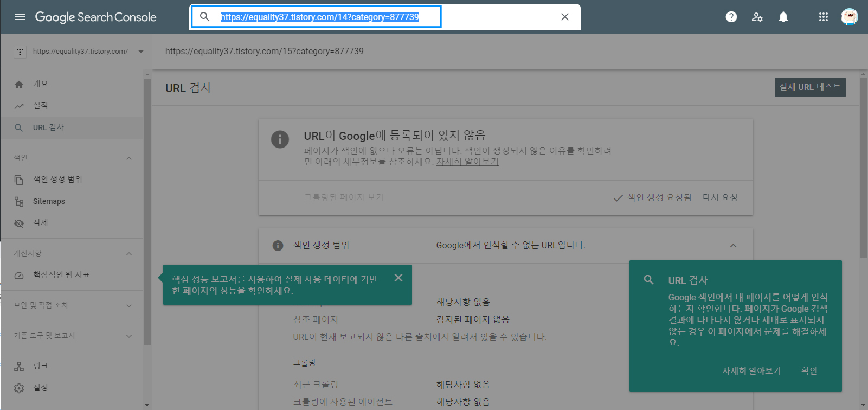
Task: Click 크롤링된 페이지 보기
Action: point(344,197)
